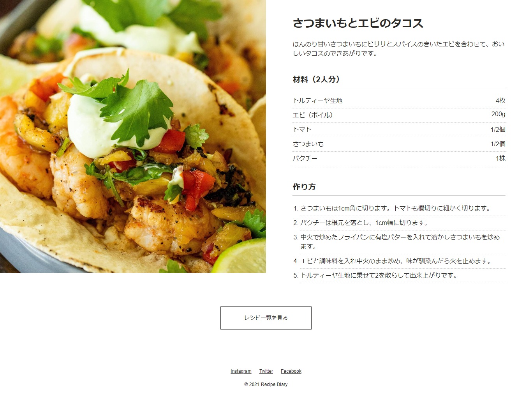532x395 pixels.
Task: Select the さつまいも ingredient row
Action: tap(399, 144)
